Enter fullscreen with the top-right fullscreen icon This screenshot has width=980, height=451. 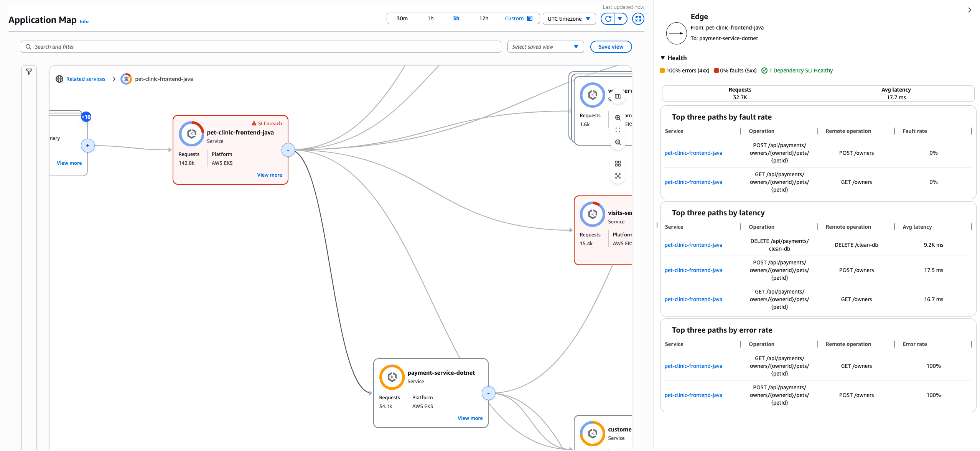tap(638, 19)
